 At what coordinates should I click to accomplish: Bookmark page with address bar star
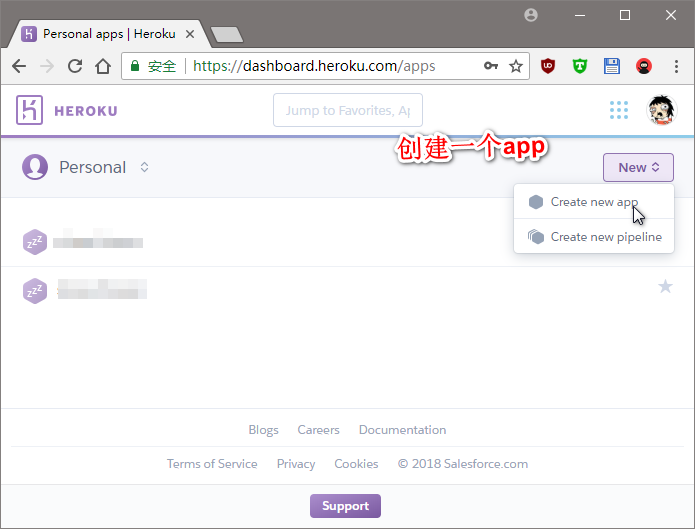(515, 67)
